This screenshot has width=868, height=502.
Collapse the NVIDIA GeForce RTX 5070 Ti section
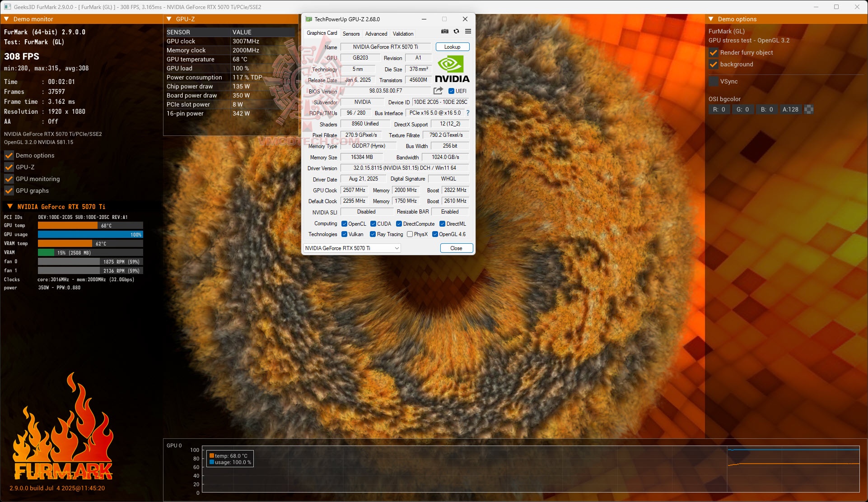(x=9, y=206)
